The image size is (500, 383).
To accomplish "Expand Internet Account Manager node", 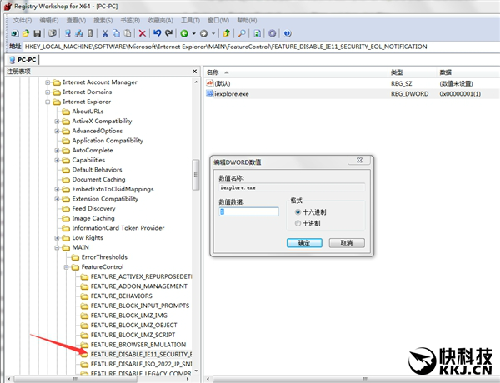I will click(x=48, y=82).
